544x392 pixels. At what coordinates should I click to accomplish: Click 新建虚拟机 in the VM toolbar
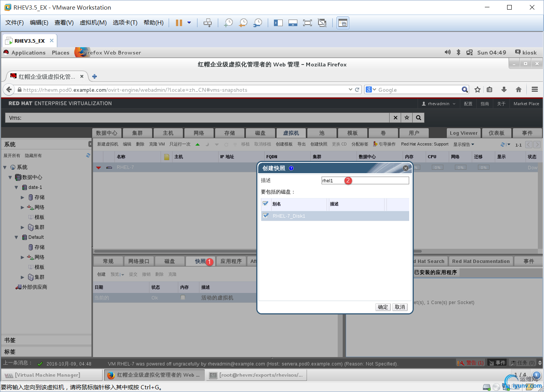108,144
